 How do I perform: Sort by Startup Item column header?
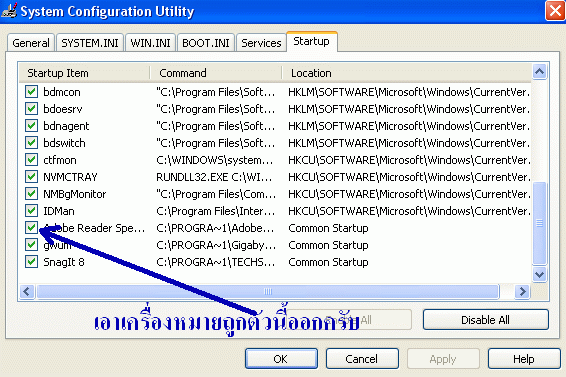[84, 73]
